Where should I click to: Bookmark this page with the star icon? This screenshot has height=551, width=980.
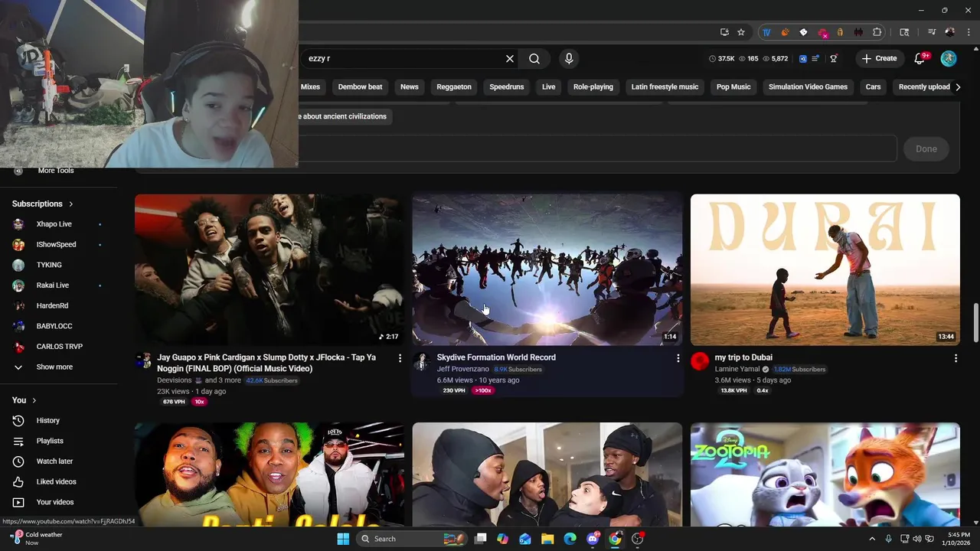click(x=741, y=32)
